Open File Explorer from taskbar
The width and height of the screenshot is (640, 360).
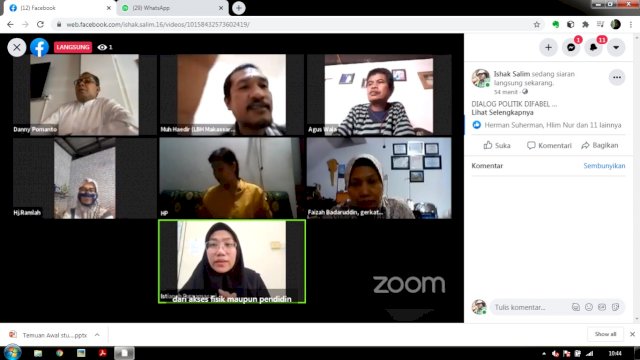tap(38, 353)
